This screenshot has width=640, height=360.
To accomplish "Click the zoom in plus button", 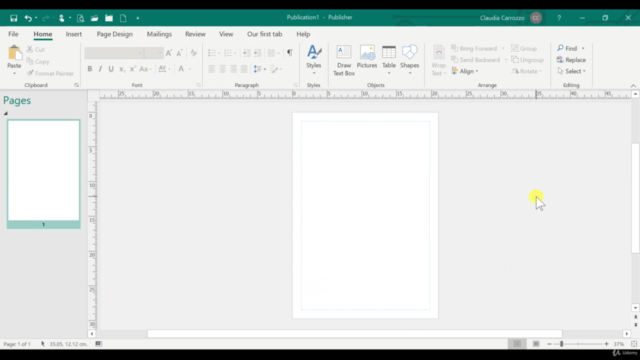I will point(607,344).
